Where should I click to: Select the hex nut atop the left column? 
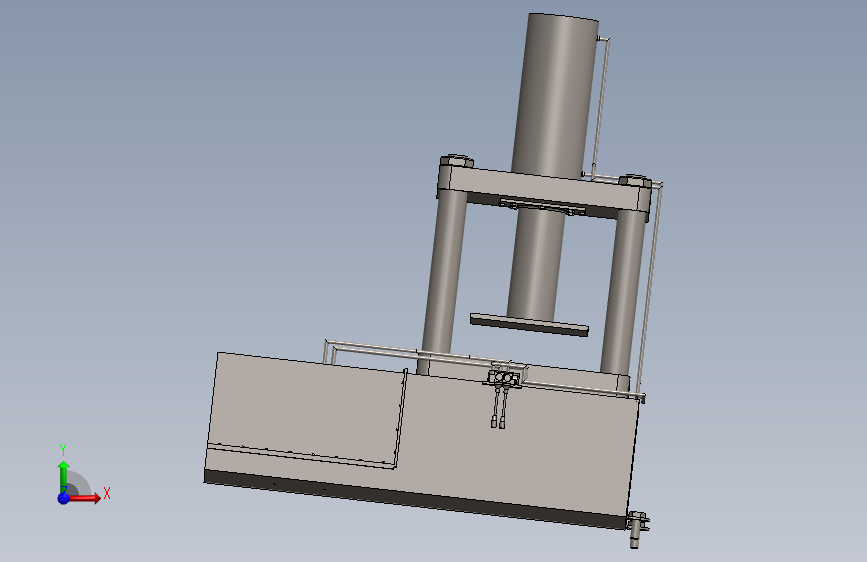coord(457,161)
